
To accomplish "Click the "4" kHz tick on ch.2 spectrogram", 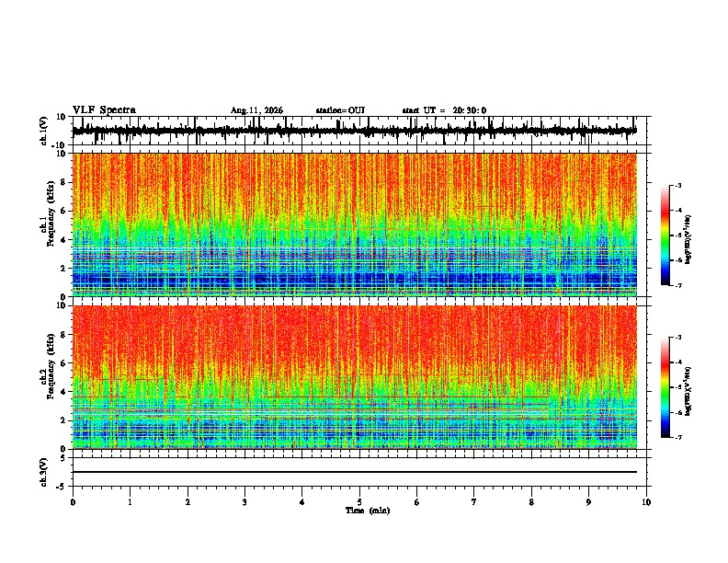I will pyautogui.click(x=63, y=392).
